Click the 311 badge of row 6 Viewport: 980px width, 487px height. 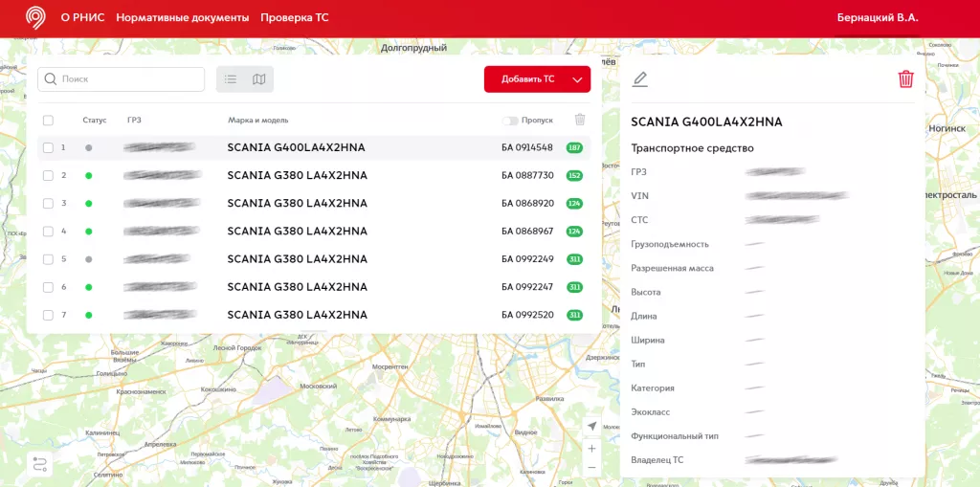(574, 287)
